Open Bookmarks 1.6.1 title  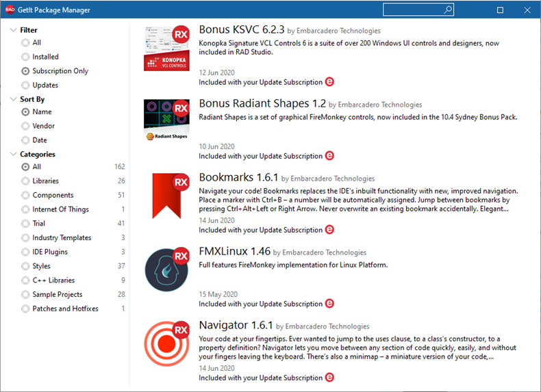238,177
